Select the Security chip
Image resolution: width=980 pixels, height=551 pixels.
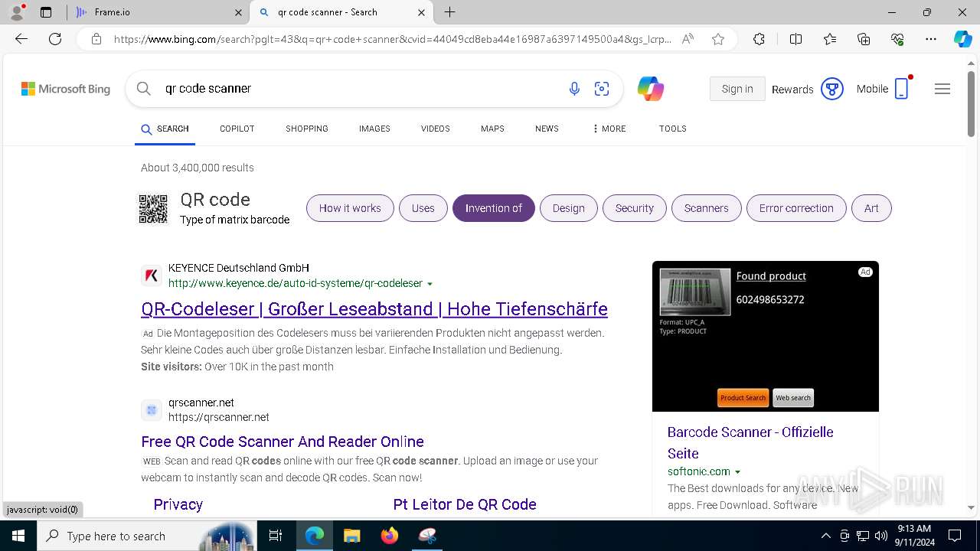[635, 208]
